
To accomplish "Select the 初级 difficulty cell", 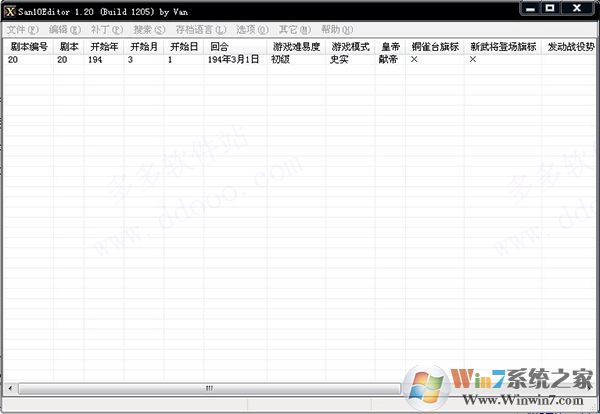I will pyautogui.click(x=297, y=60).
